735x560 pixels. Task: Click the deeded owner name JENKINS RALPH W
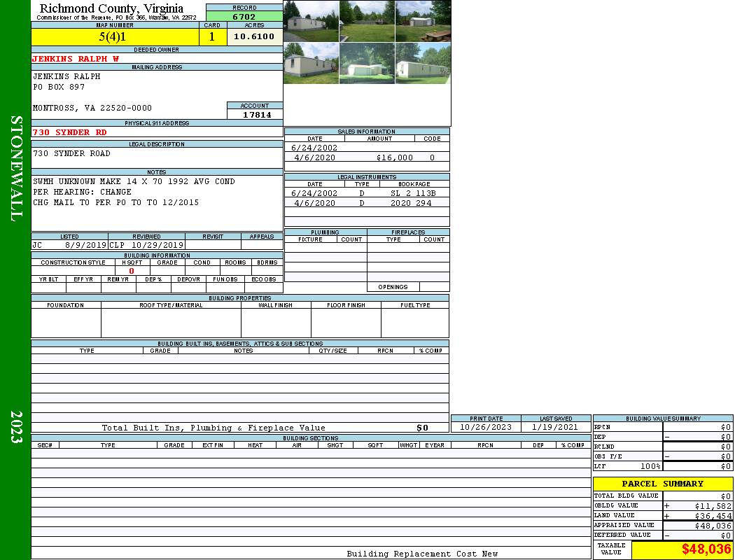point(76,59)
